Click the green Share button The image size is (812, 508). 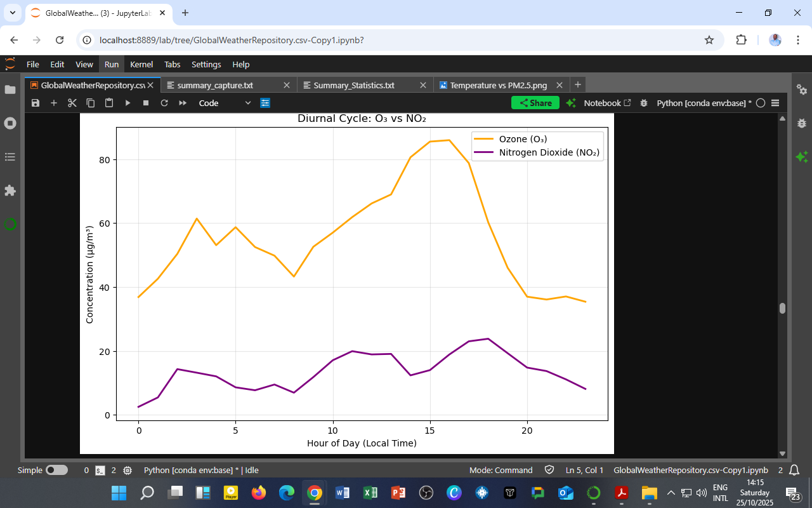(x=535, y=103)
